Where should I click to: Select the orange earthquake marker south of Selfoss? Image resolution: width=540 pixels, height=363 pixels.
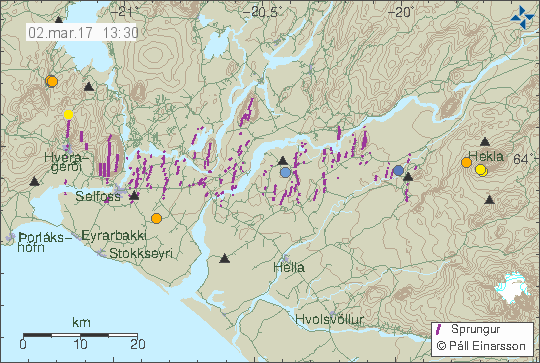coord(156,218)
